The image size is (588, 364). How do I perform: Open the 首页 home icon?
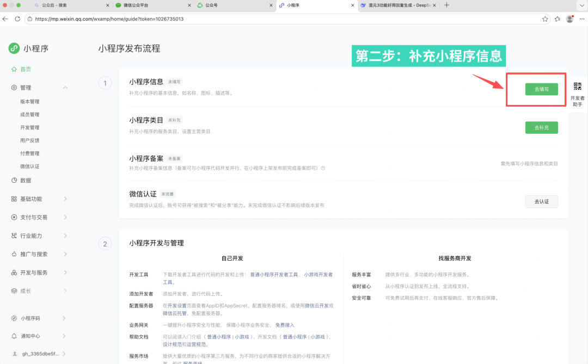(14, 69)
